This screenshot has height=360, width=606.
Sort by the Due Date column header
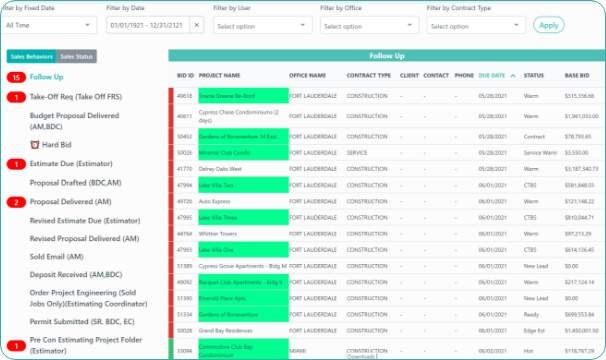point(492,75)
